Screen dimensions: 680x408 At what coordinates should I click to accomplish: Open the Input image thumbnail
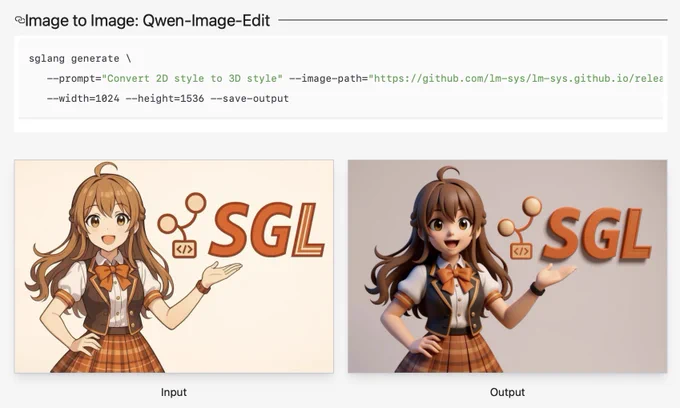point(174,266)
